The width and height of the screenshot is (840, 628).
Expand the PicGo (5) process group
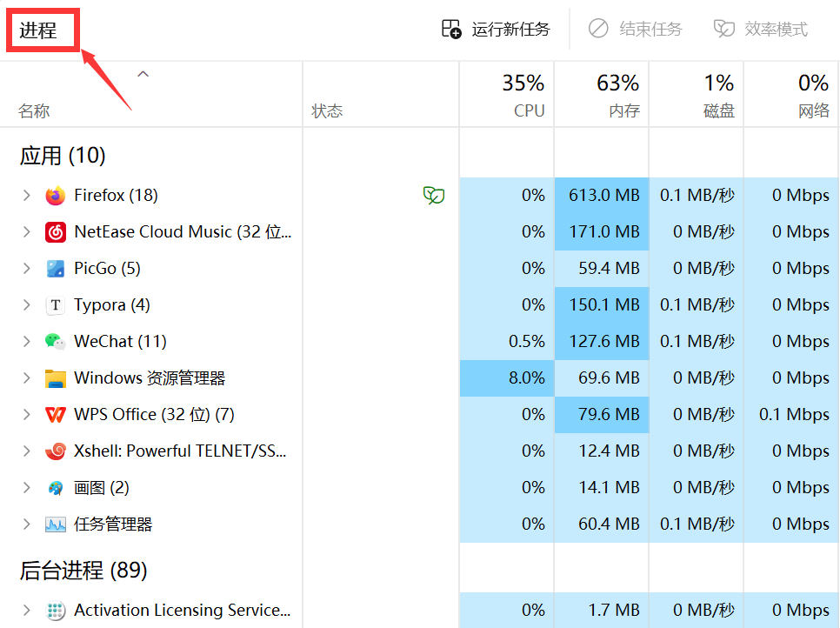point(26,268)
